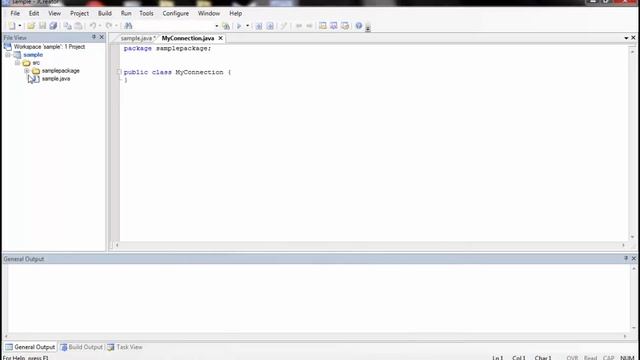This screenshot has height=360, width=640.
Task: Open the Redo history dropdown arrow
Action: coord(116,26)
